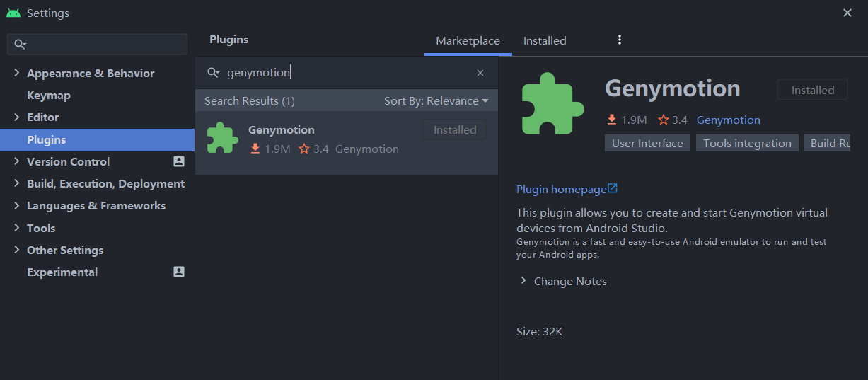Image resolution: width=868 pixels, height=380 pixels.
Task: Focus the settings search field
Action: click(x=97, y=44)
